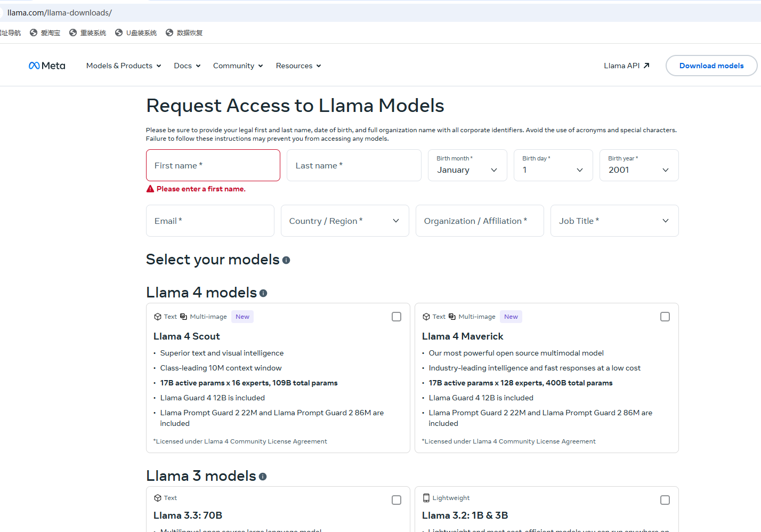
Task: Open the 数据恢复 bookmark in the bookmarks bar
Action: [184, 33]
